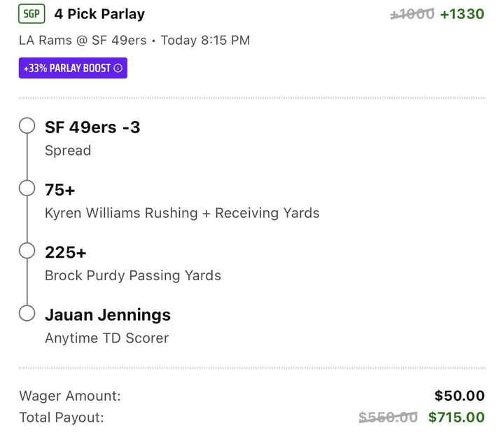Click the Brock Purdy Passing Yards leg
Viewport: 504px width, 435px height.
pos(133,275)
